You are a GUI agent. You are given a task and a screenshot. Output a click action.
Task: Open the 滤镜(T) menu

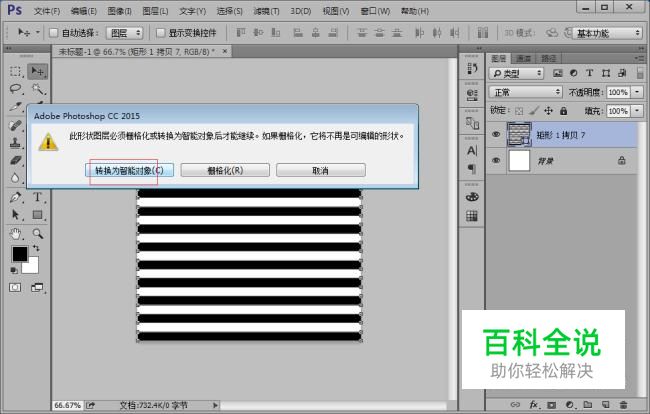266,11
